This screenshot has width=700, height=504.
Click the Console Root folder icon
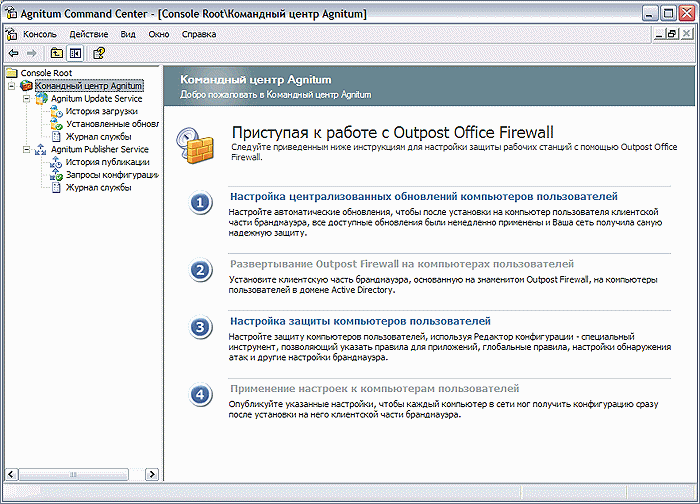pyautogui.click(x=12, y=73)
